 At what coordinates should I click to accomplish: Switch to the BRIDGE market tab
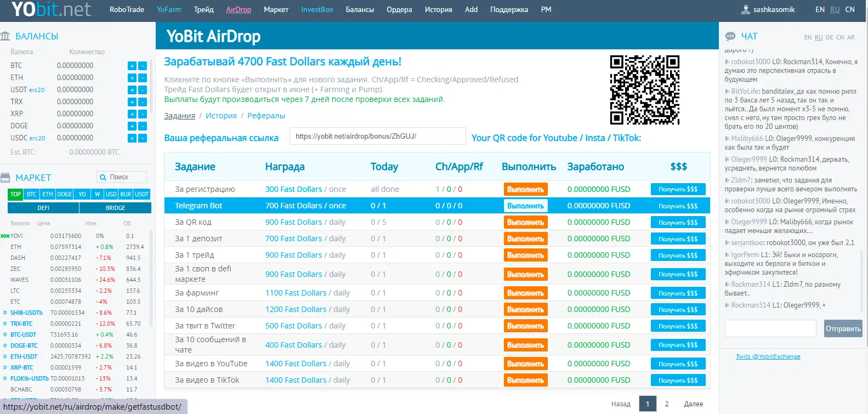pos(115,208)
